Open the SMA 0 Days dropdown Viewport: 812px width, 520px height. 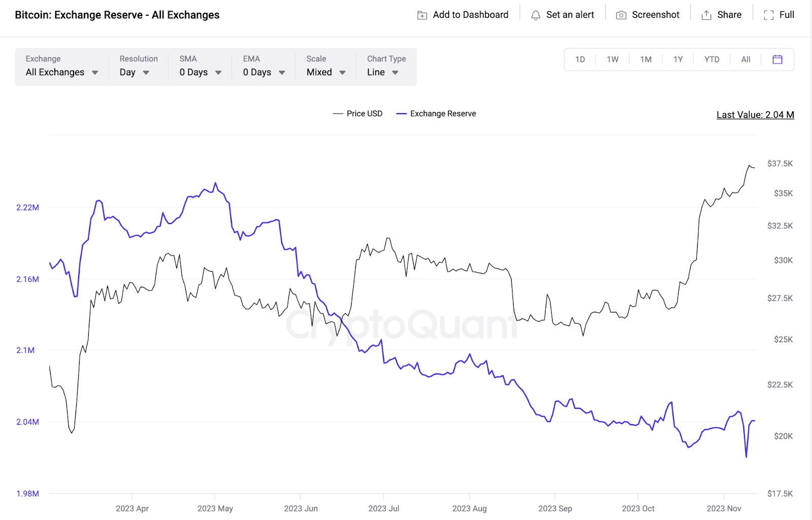(x=200, y=72)
